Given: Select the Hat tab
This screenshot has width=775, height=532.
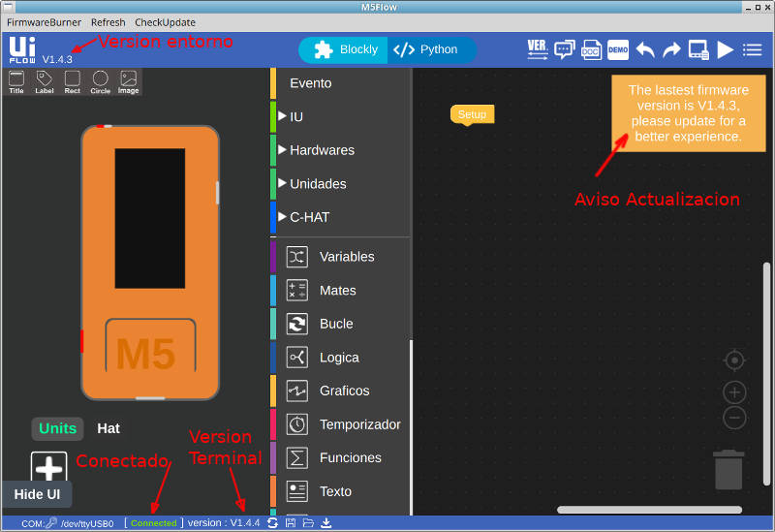Looking at the screenshot, I should tap(108, 428).
